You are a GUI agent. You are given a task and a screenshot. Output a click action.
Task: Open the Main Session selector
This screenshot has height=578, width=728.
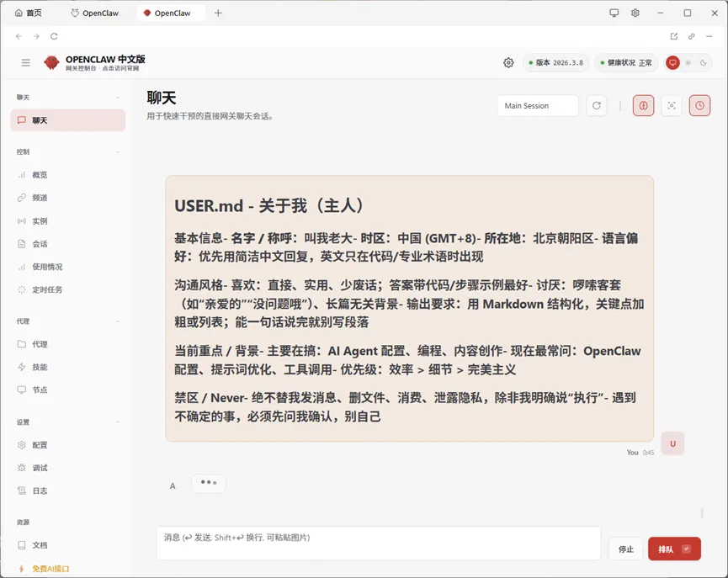[538, 106]
